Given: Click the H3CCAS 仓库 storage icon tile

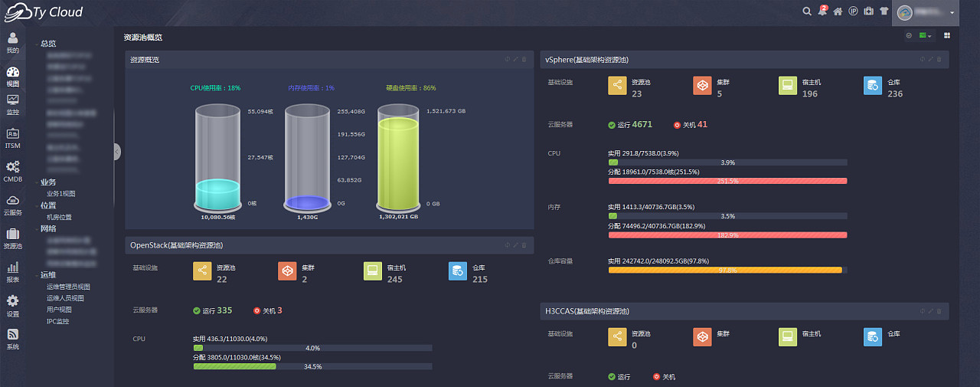Looking at the screenshot, I should point(873,337).
